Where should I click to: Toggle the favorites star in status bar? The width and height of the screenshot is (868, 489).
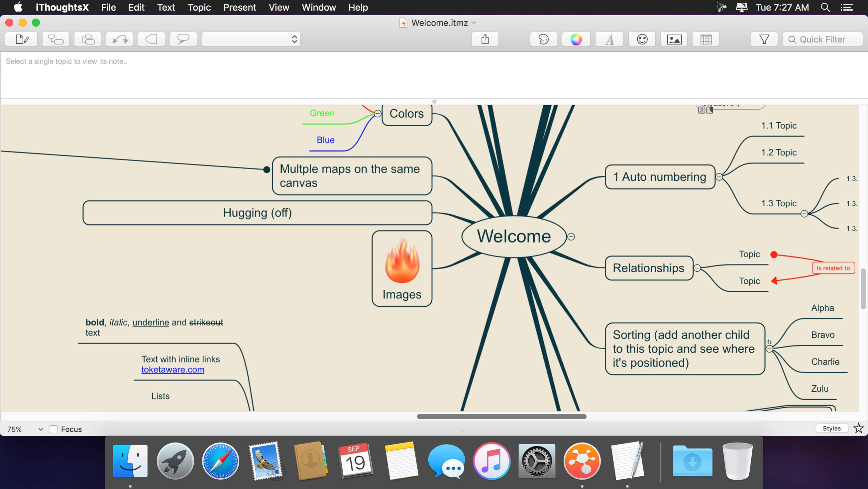(858, 429)
